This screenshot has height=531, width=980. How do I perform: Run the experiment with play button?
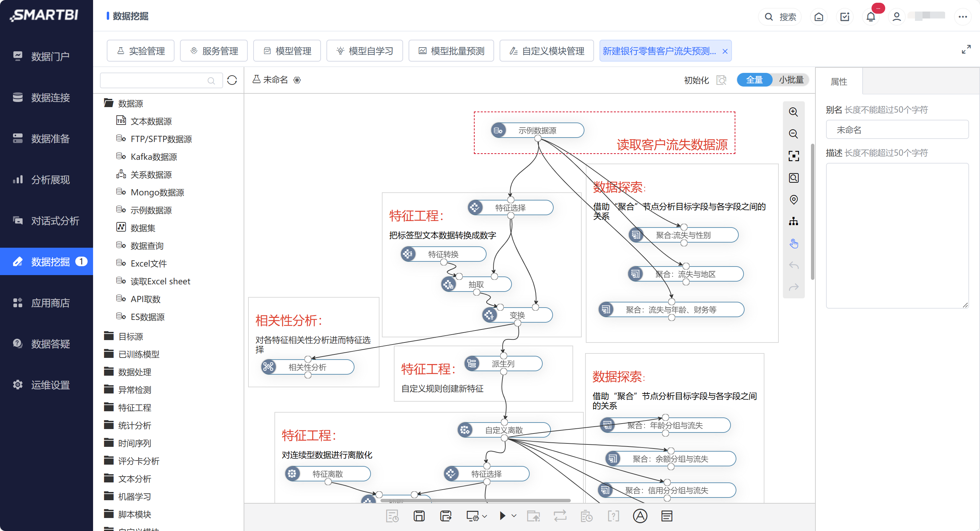click(503, 516)
